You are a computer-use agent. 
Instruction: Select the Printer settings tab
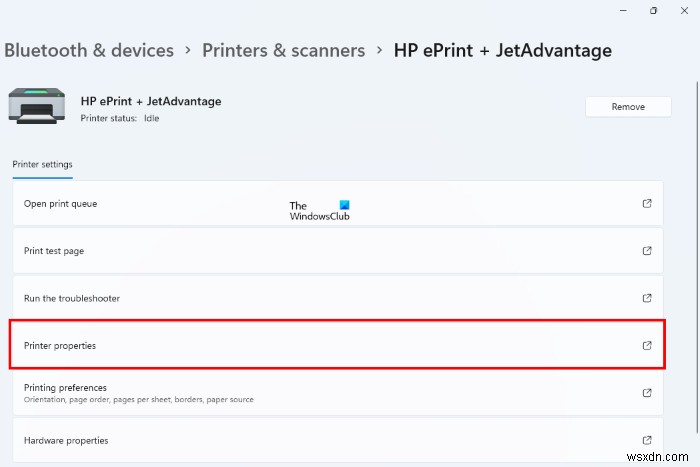pyautogui.click(x=42, y=165)
